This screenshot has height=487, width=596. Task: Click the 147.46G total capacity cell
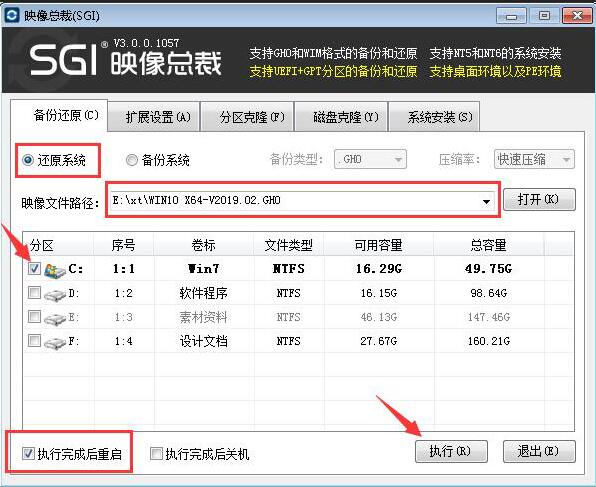[x=488, y=317]
